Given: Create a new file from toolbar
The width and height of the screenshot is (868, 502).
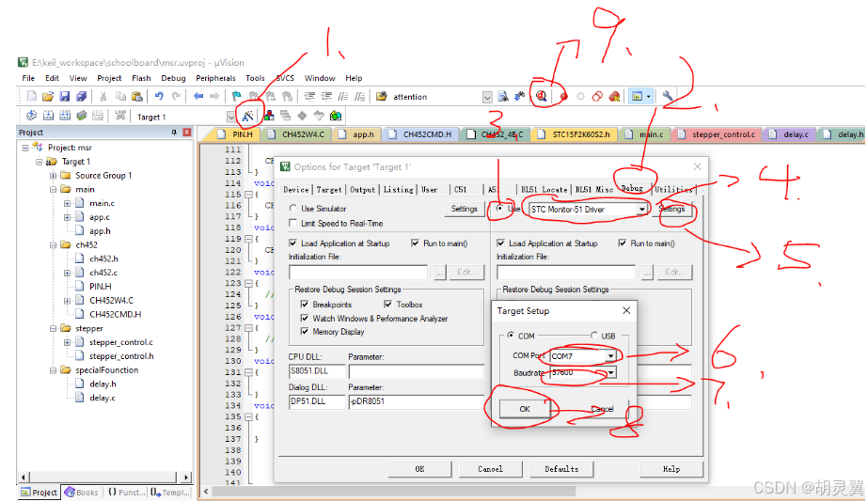Looking at the screenshot, I should 32,96.
